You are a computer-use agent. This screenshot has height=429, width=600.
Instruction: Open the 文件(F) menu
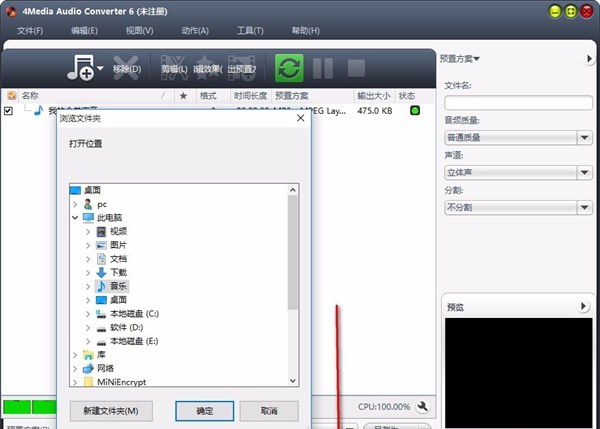(x=30, y=31)
